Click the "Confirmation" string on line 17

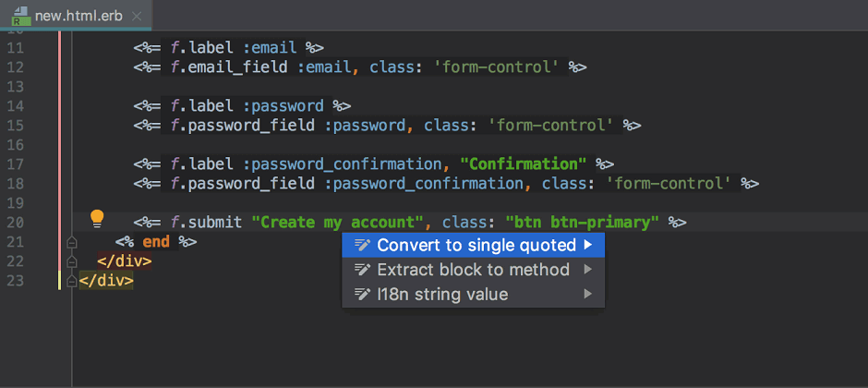pos(523,164)
